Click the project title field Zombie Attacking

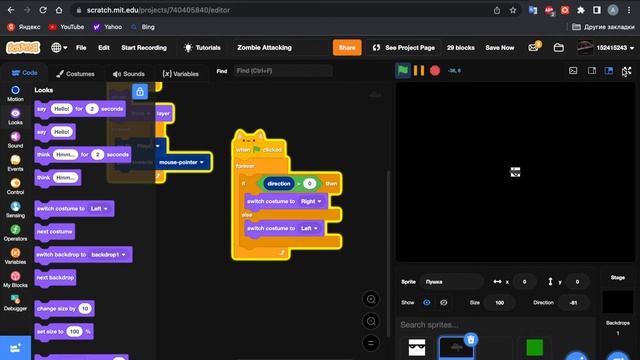click(280, 48)
